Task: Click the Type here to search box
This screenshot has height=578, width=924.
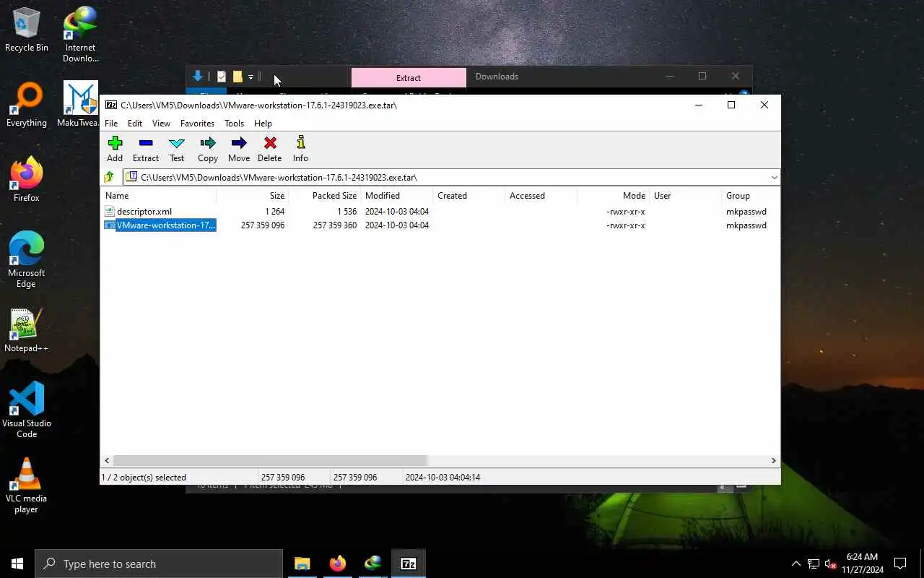Action: point(159,564)
